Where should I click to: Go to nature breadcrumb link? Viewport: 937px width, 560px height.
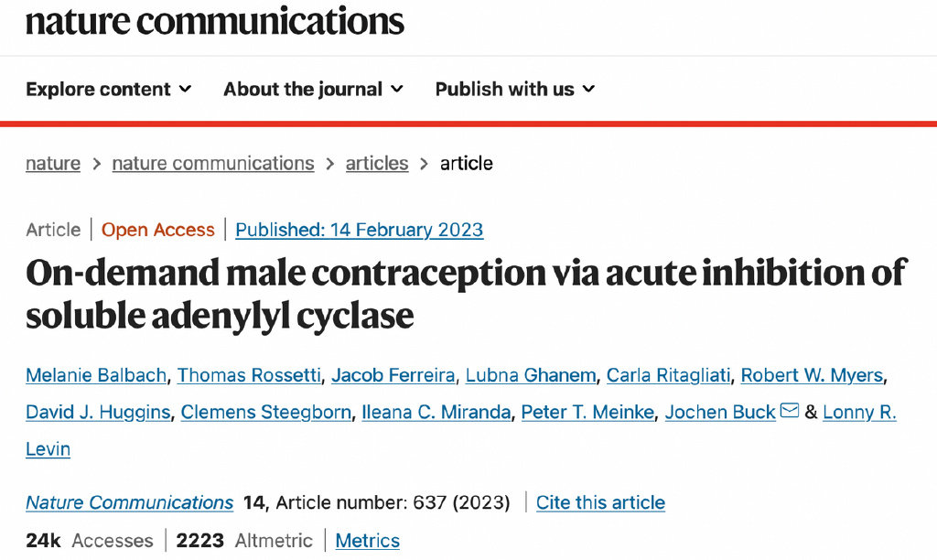click(x=53, y=164)
